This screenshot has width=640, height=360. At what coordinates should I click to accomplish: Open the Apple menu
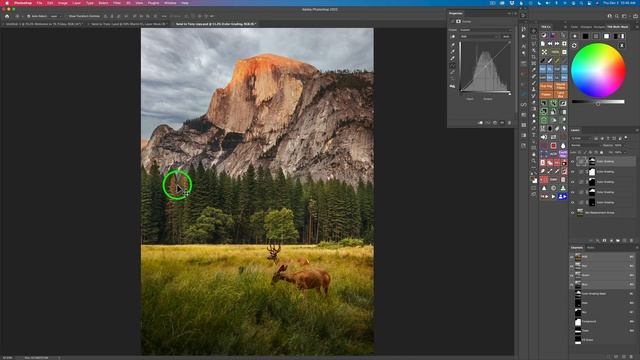[7, 3]
